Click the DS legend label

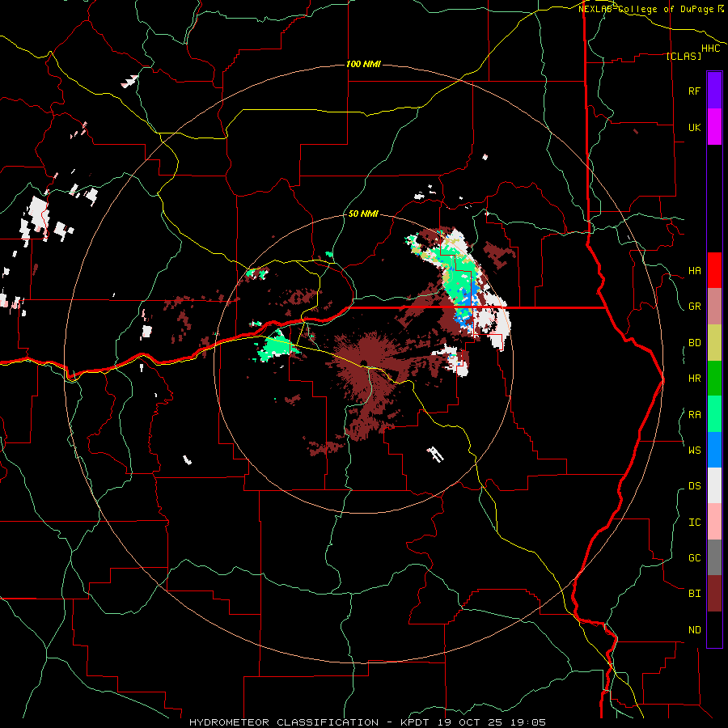pyautogui.click(x=694, y=486)
